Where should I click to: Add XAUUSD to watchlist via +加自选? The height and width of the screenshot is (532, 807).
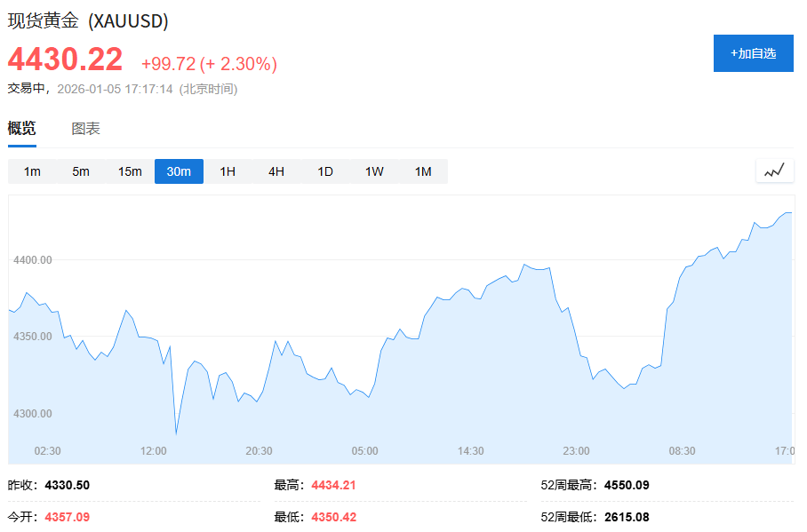(x=753, y=53)
